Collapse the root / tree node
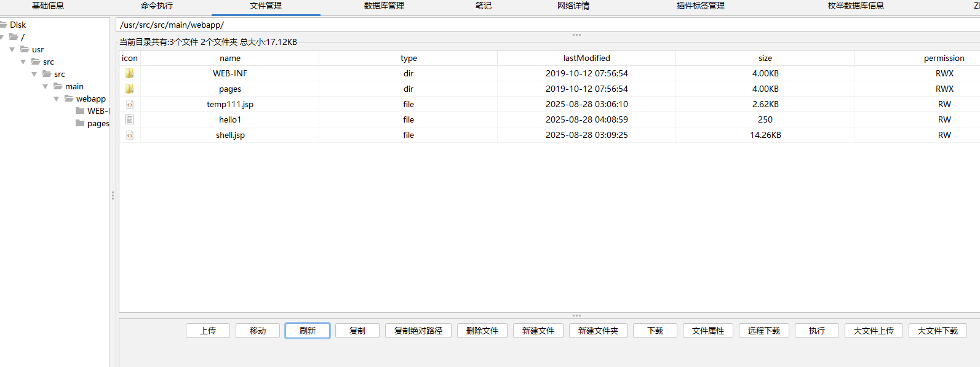Viewport: 980px width, 367px height. pos(2,37)
